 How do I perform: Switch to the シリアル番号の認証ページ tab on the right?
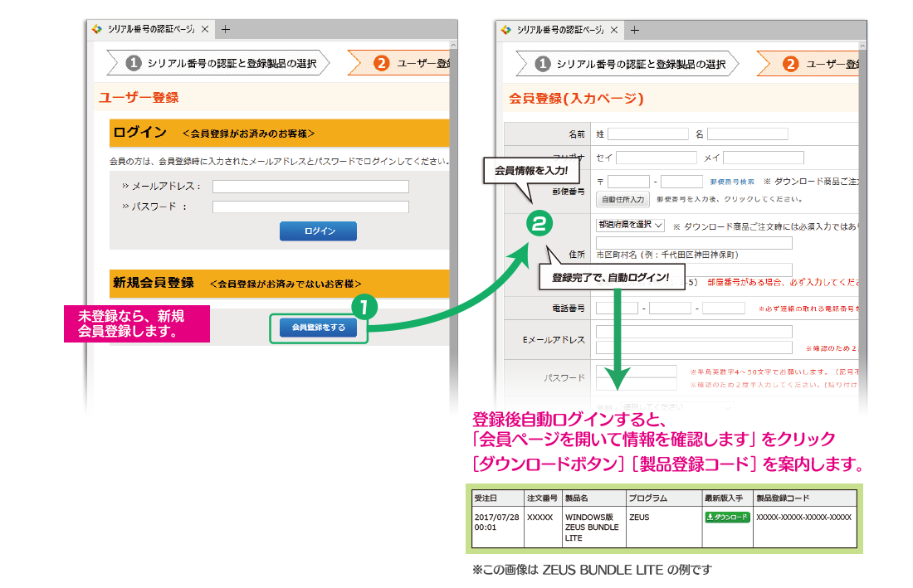(560, 28)
